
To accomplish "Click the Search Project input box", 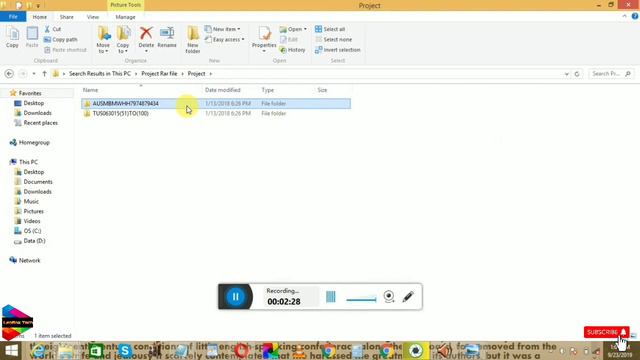I will point(611,74).
